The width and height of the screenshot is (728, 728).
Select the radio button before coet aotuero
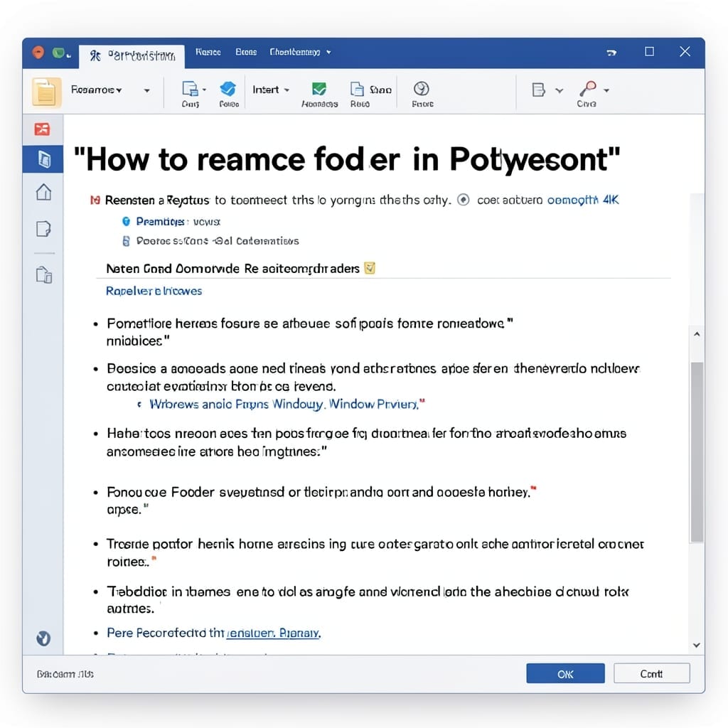[463, 200]
